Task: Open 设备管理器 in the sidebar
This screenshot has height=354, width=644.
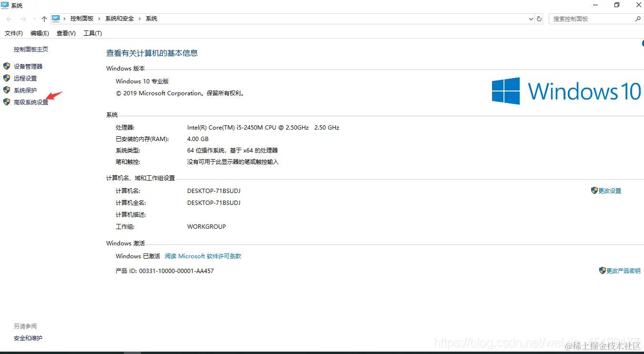Action: click(x=28, y=67)
